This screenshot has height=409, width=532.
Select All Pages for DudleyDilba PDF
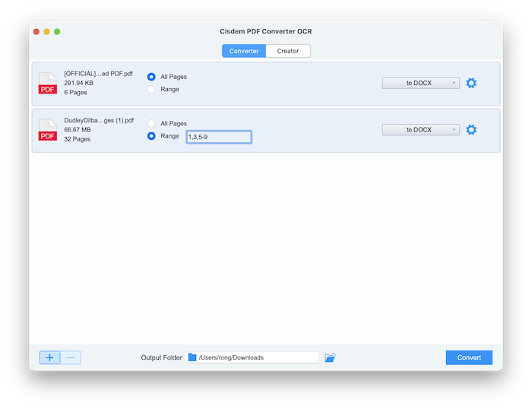(151, 123)
